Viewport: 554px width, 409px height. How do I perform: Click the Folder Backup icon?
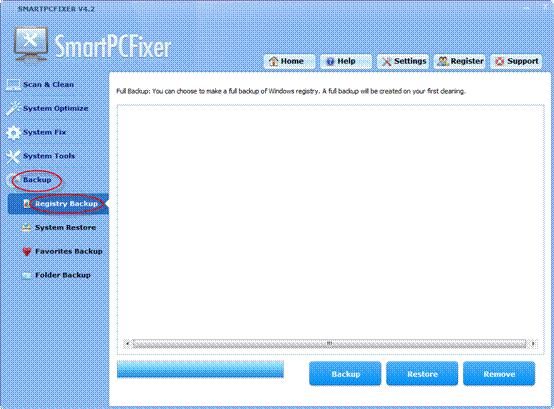pos(26,275)
